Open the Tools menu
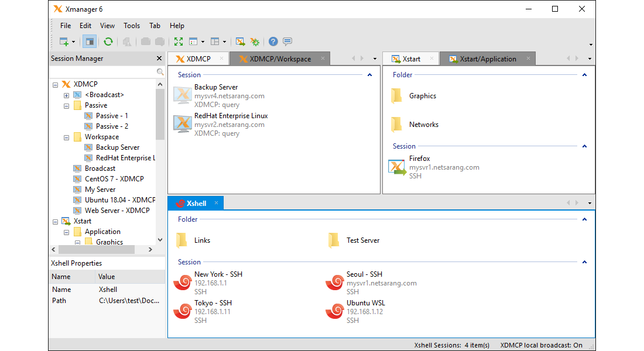Image resolution: width=644 pixels, height=351 pixels. 132,26
